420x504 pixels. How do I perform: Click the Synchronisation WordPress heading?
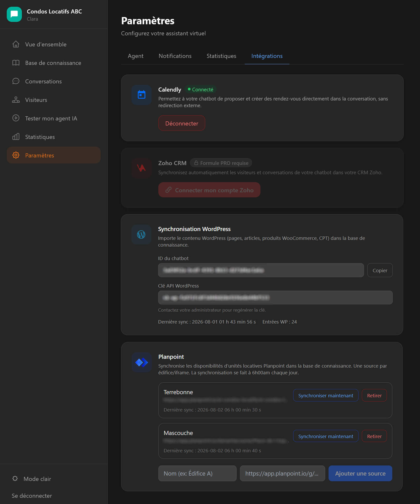tap(194, 229)
